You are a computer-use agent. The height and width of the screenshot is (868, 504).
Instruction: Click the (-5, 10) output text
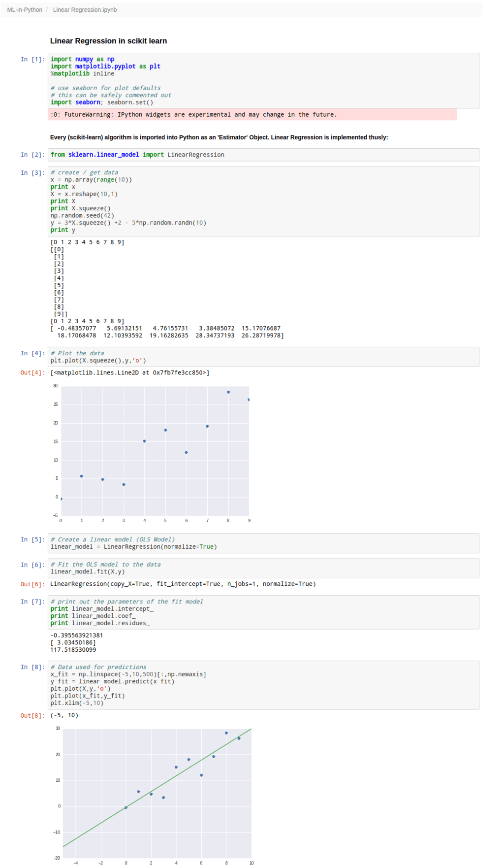coord(64,716)
